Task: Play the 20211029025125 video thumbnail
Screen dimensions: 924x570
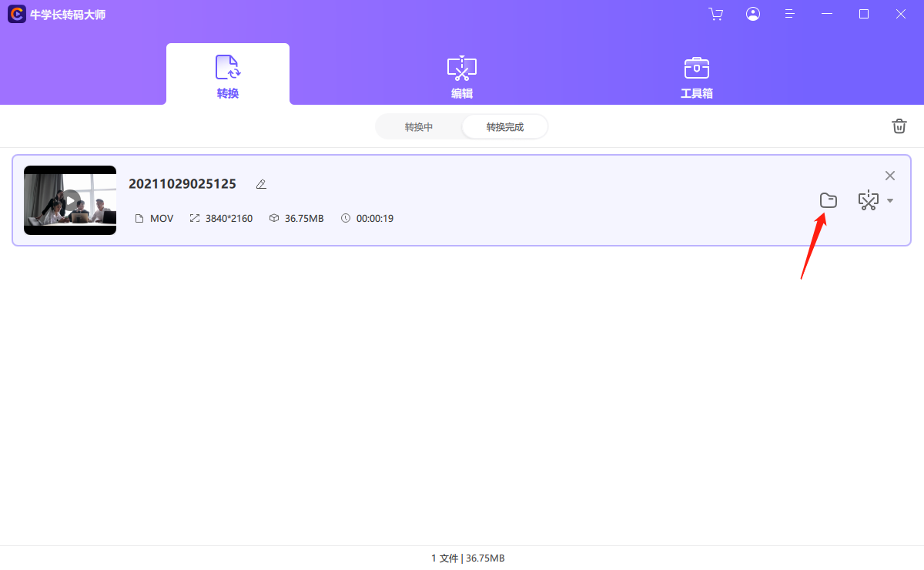Action: pos(70,200)
